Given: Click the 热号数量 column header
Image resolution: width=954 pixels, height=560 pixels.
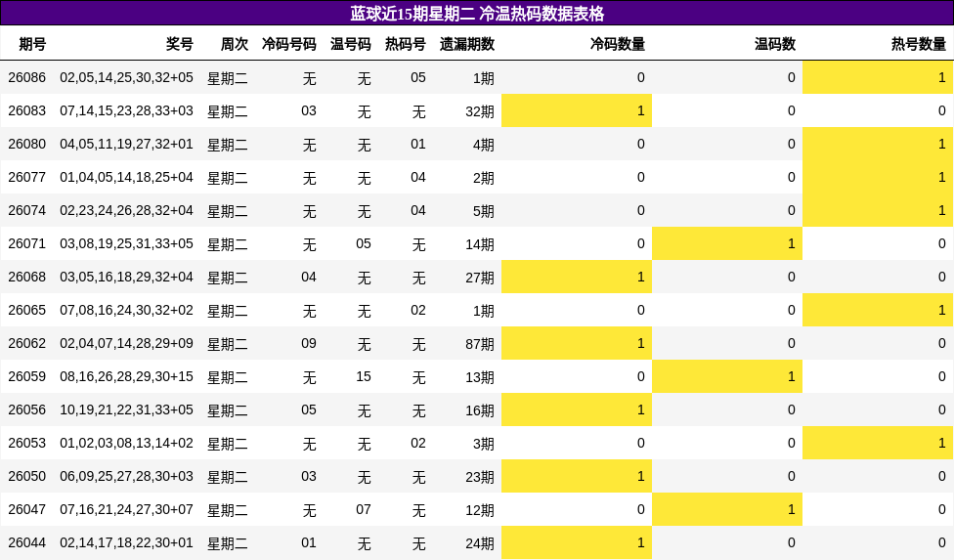Looking at the screenshot, I should [919, 44].
